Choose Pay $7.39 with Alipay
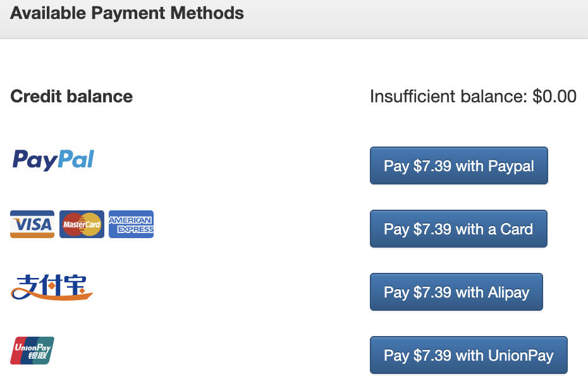The height and width of the screenshot is (379, 588). (456, 292)
